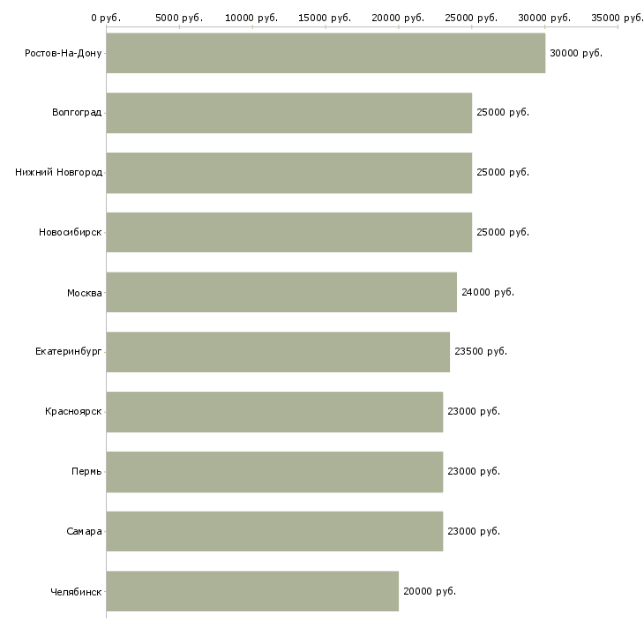Select the Пермь bar
644x644 pixels.
pos(274,471)
